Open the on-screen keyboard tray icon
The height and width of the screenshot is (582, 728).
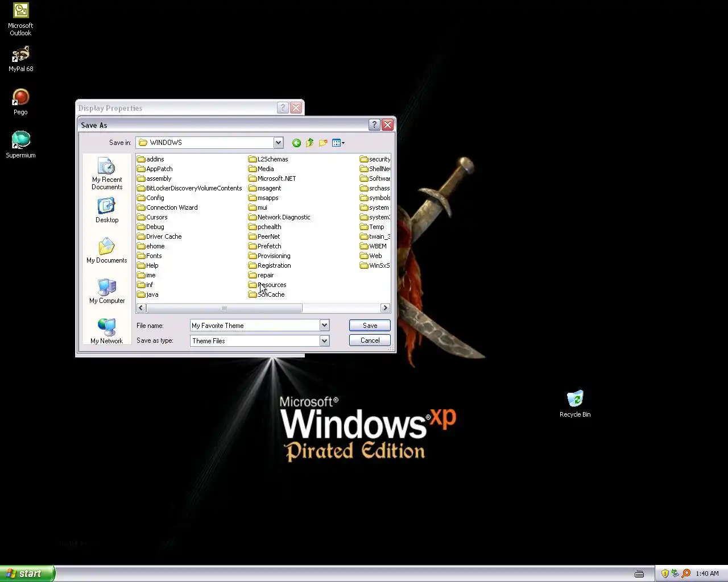click(639, 573)
